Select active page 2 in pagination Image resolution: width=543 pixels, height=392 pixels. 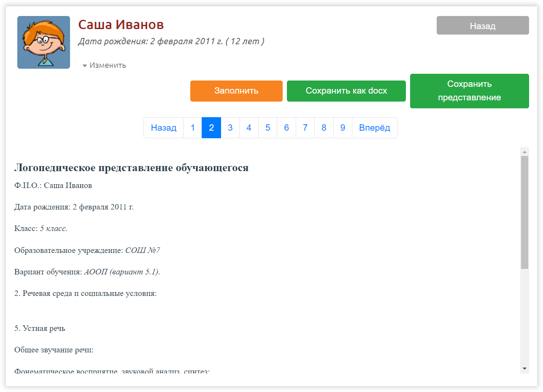click(x=211, y=128)
